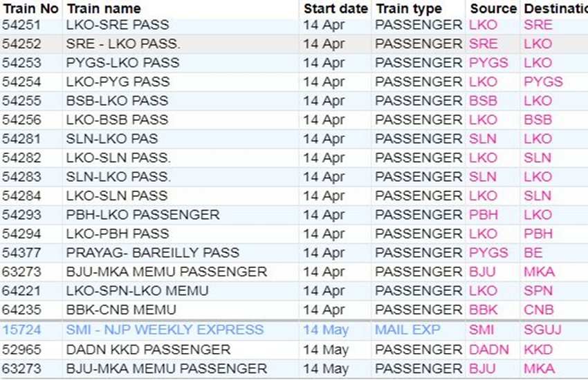The width and height of the screenshot is (588, 380).
Task: Open the SPN destination station link
Action: coord(539,291)
